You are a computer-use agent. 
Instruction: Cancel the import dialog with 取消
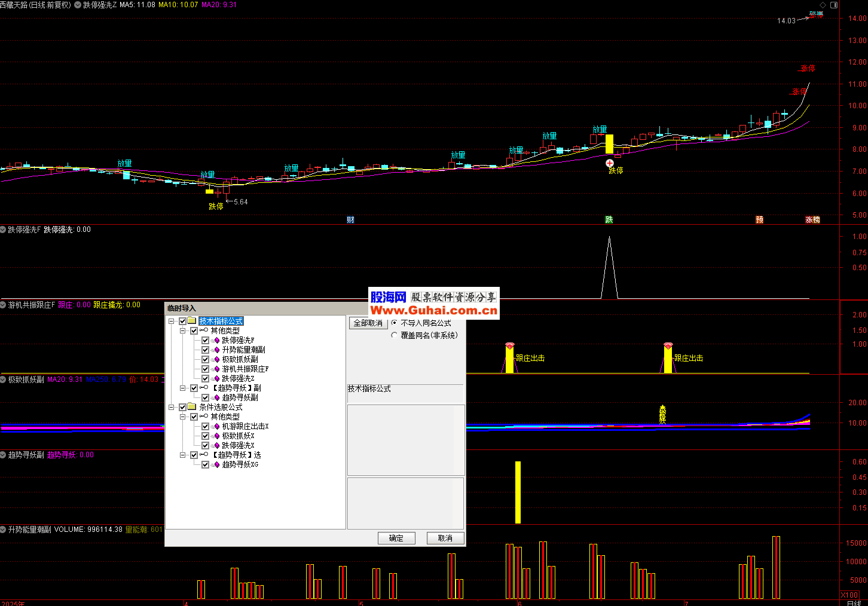tap(445, 538)
